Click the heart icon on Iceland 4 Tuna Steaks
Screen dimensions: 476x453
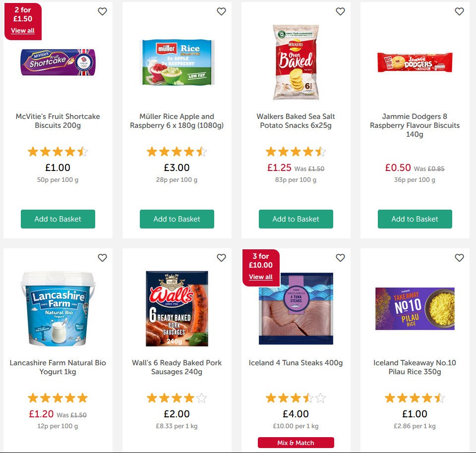[x=340, y=258]
